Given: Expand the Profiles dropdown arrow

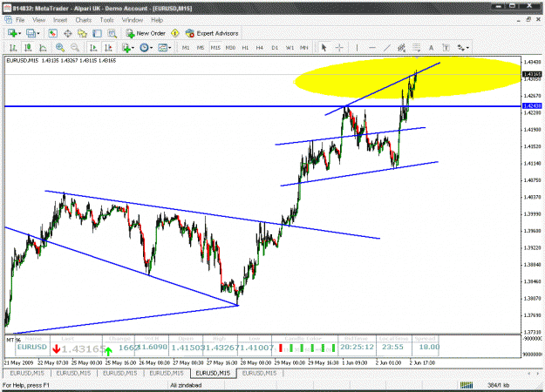Looking at the screenshot, I should point(38,34).
